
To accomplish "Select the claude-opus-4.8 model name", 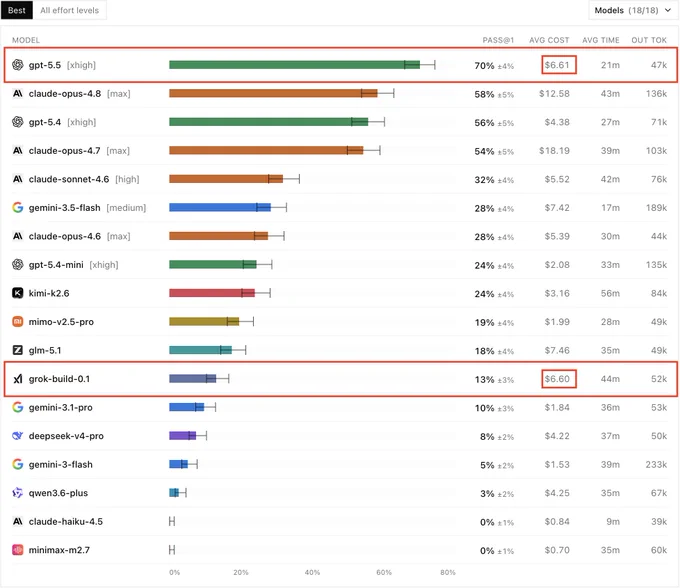I will tap(65, 94).
